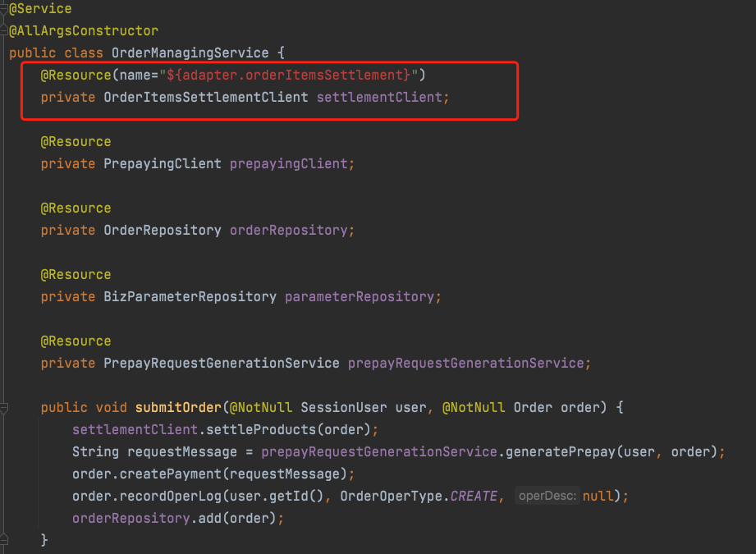
Task: Click @Resource above PrepayRequestGenerationService field
Action: 76,341
